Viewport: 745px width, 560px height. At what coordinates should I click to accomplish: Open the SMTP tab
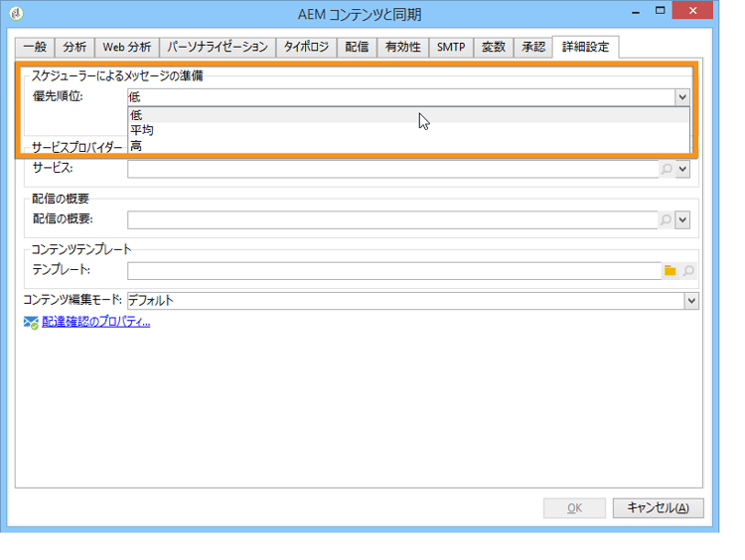451,47
